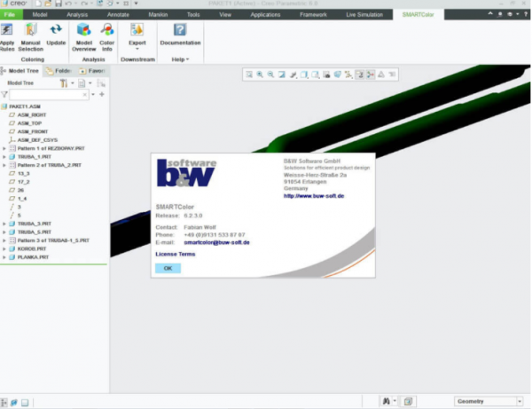Image resolution: width=532 pixels, height=409 pixels.
Task: Open Manual Selection coloring tool
Action: tap(30, 30)
